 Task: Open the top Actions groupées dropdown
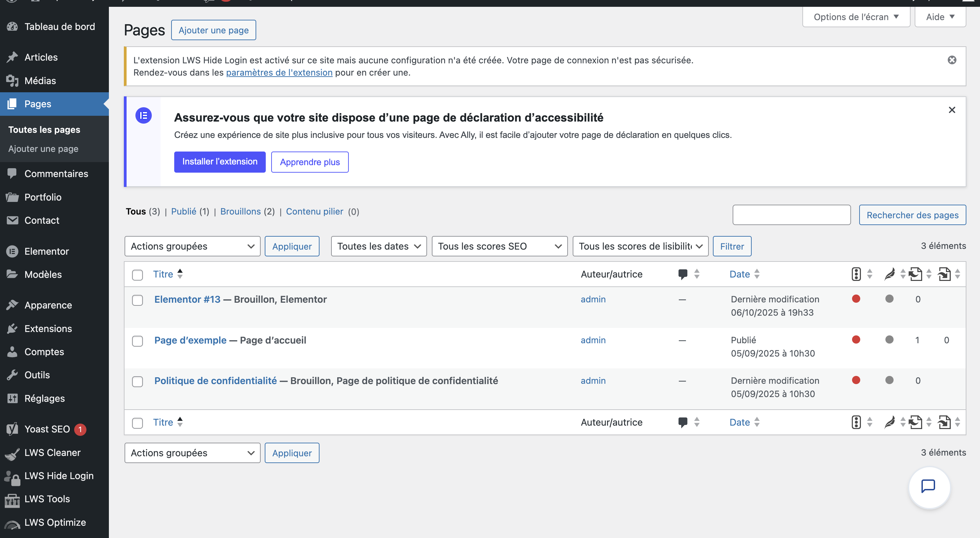(192, 246)
